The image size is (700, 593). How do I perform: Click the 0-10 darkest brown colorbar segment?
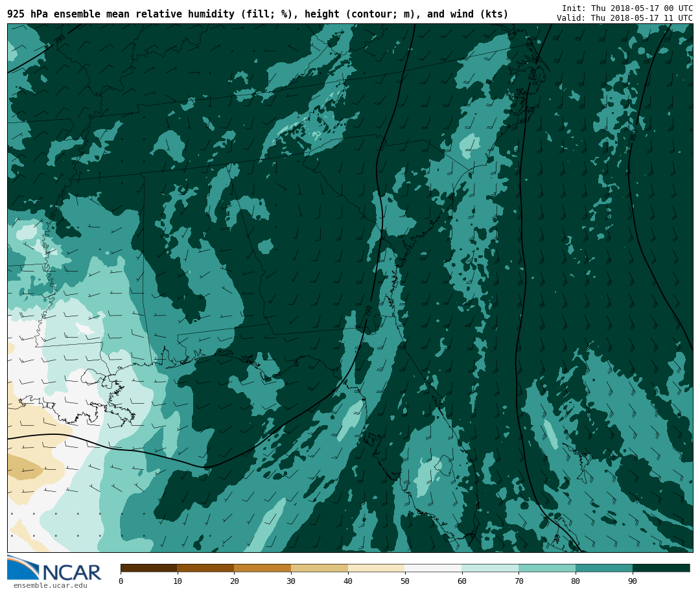click(149, 568)
